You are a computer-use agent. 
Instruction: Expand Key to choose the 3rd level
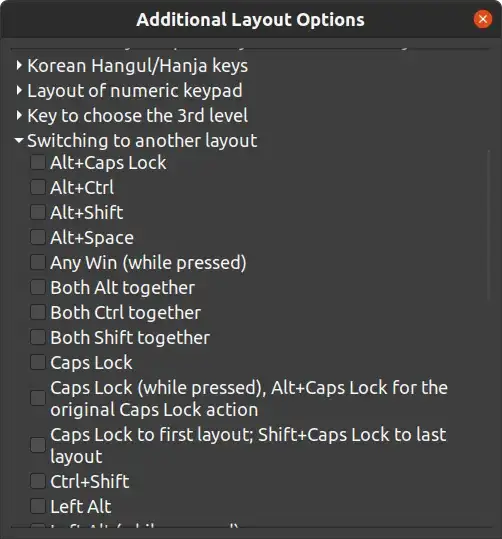pyautogui.click(x=19, y=116)
